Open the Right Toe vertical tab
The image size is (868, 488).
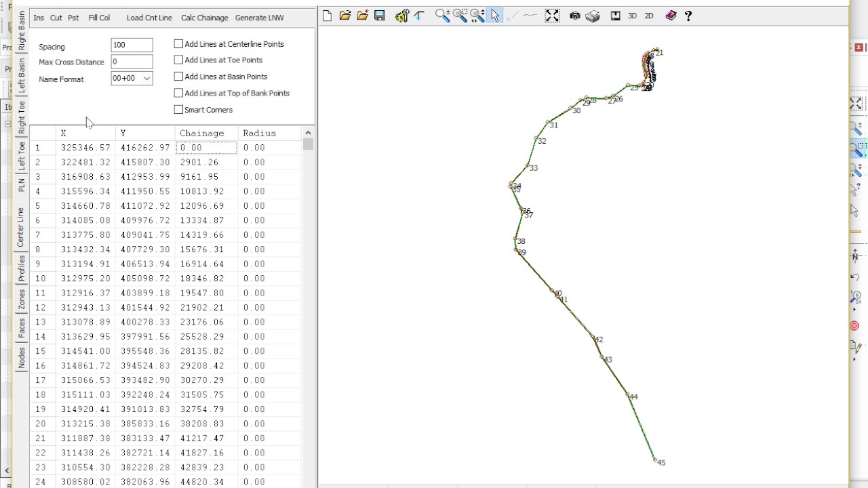[x=22, y=117]
